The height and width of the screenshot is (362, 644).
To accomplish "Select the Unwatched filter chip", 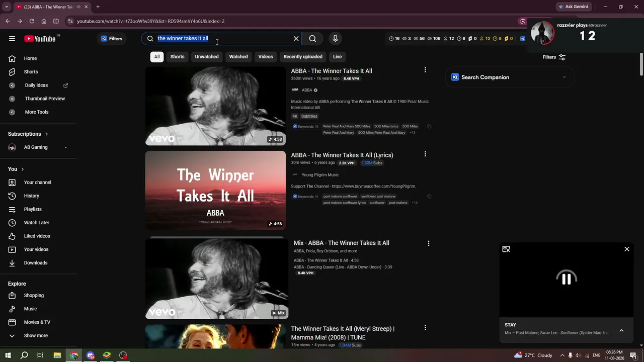I will [x=207, y=57].
